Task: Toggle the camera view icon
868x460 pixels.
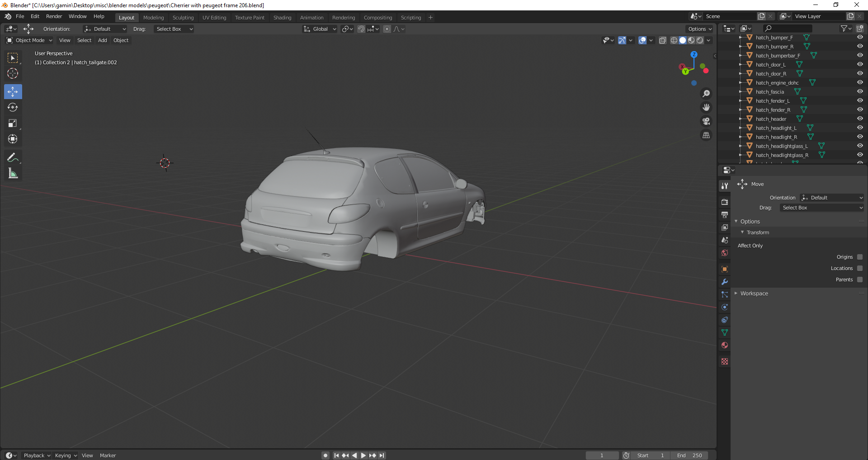Action: [x=706, y=121]
